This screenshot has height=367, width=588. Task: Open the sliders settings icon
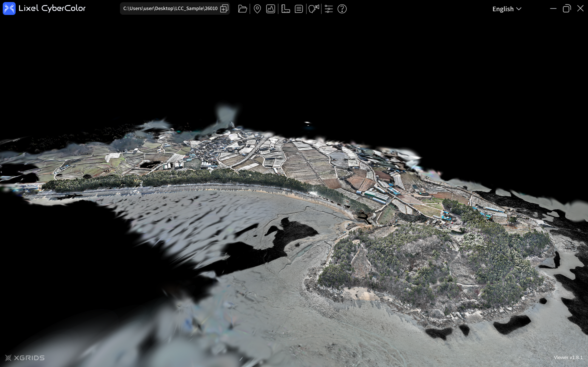329,9
